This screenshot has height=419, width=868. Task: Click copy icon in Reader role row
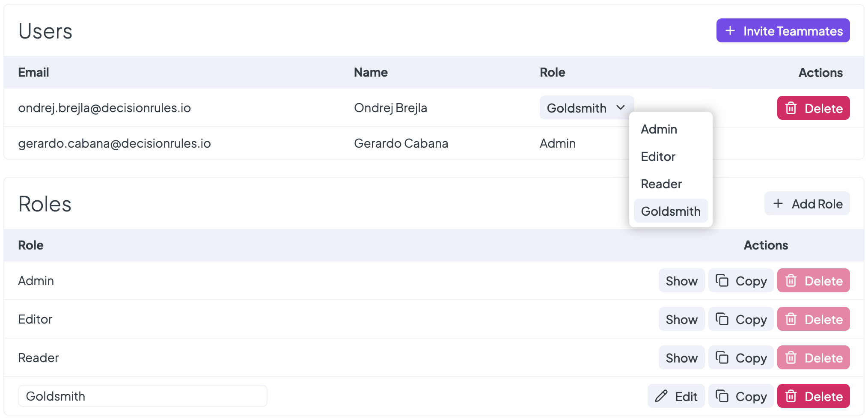[x=722, y=358]
